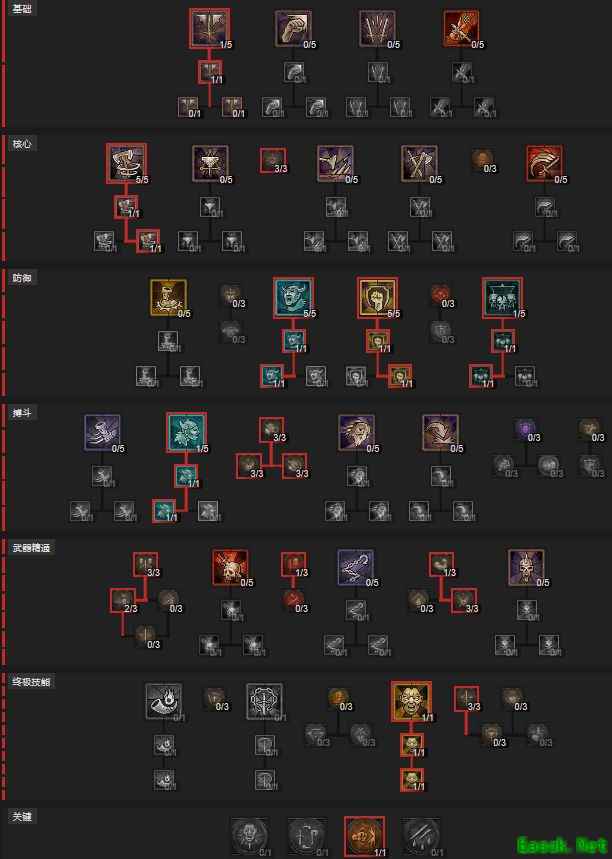
Task: Select the fist skill icon in 基础 row
Action: (294, 28)
